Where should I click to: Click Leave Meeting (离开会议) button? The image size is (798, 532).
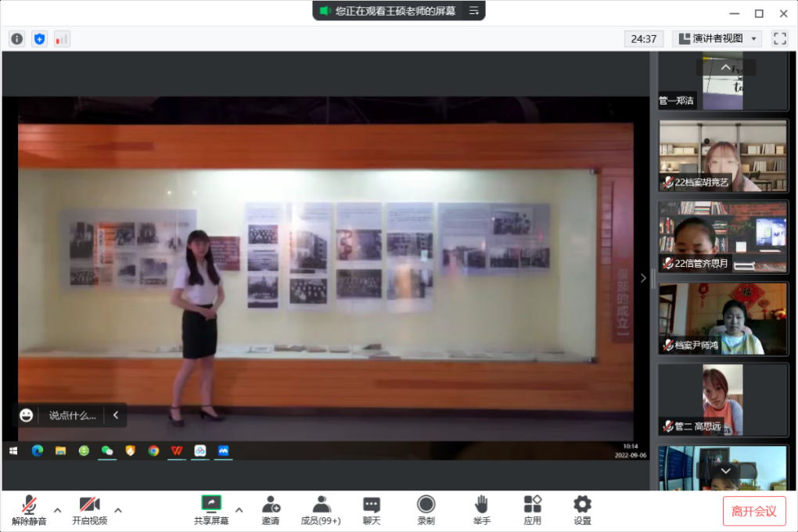pos(753,511)
